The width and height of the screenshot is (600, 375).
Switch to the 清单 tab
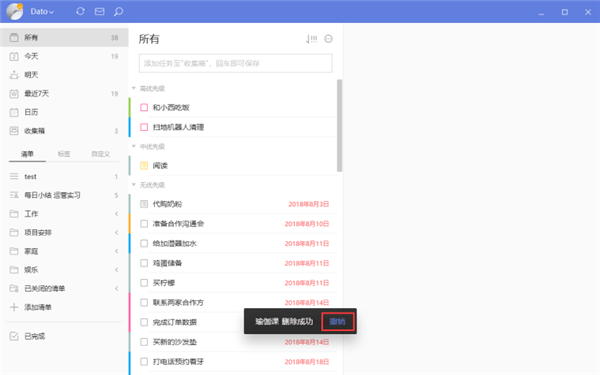coord(27,154)
